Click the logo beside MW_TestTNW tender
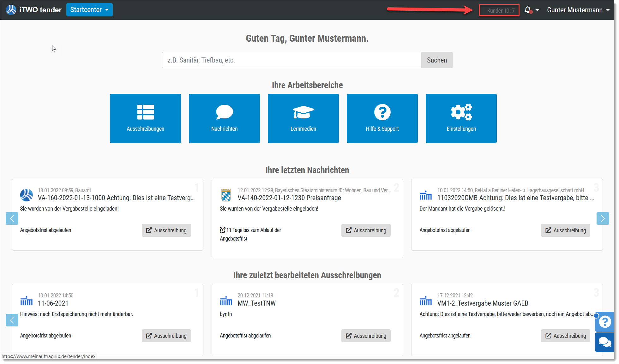 point(226,301)
